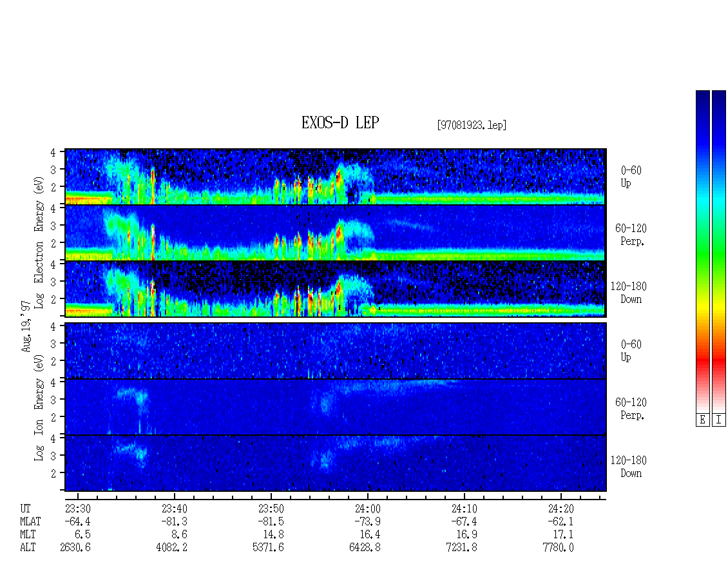Click the "Log Electron Energy (eV)" axis label
Viewport: 728px width, 564px height.
click(39, 242)
